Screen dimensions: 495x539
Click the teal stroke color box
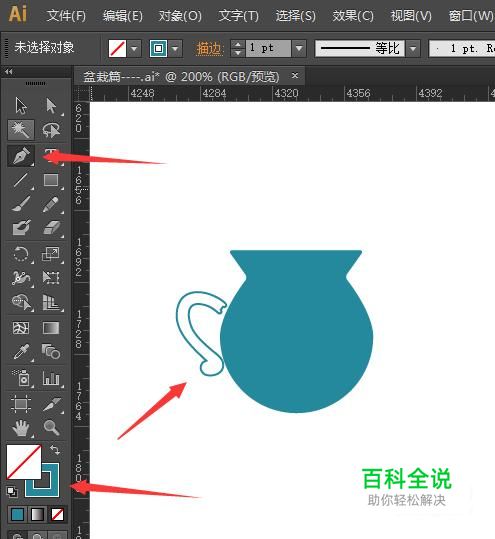pos(42,480)
